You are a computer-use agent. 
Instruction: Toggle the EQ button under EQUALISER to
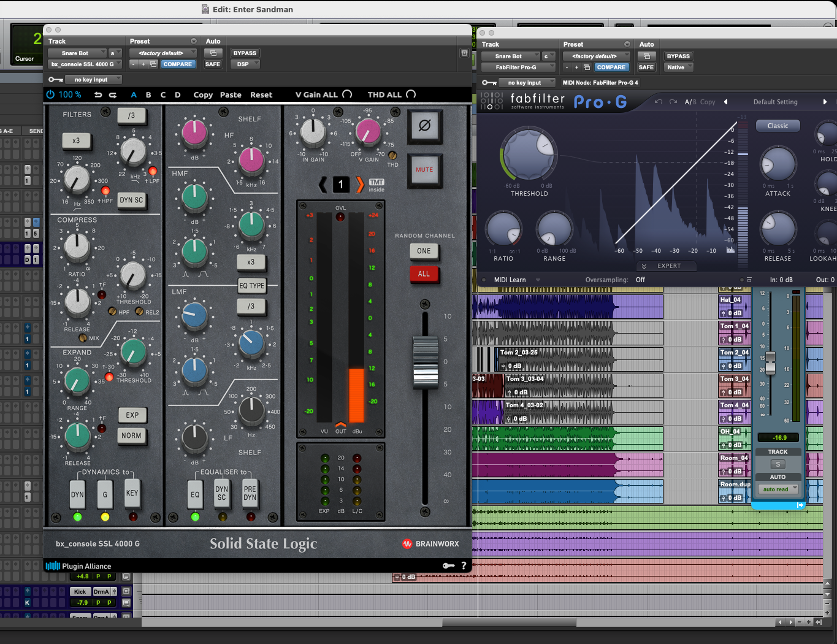[195, 494]
